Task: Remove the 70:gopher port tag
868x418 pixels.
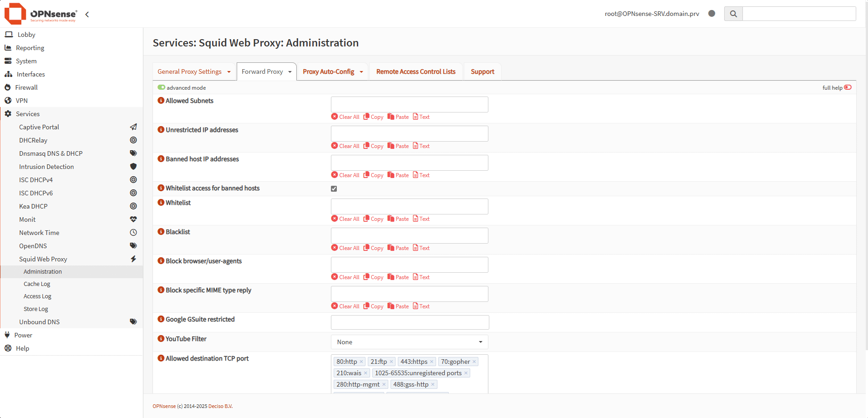Action: [474, 362]
